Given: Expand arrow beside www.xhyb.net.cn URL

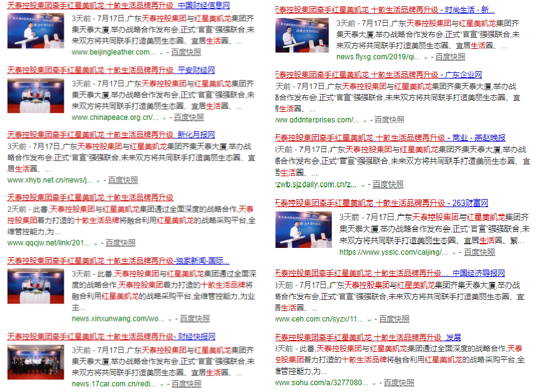Looking at the screenshot, I should [98, 181].
